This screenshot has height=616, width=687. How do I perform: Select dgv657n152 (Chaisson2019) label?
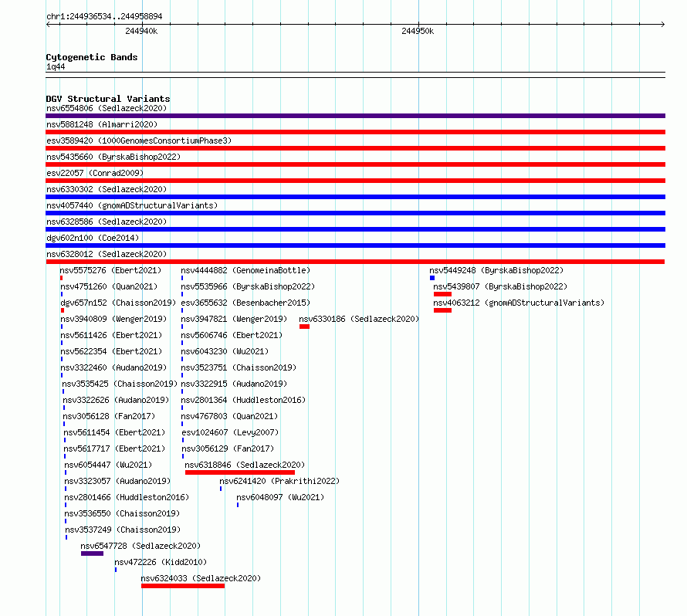(118, 303)
